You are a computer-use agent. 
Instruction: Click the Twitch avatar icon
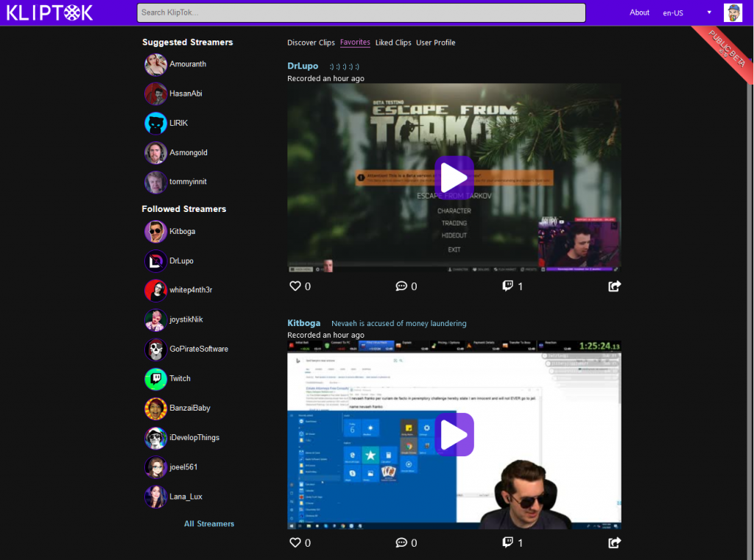pos(156,379)
